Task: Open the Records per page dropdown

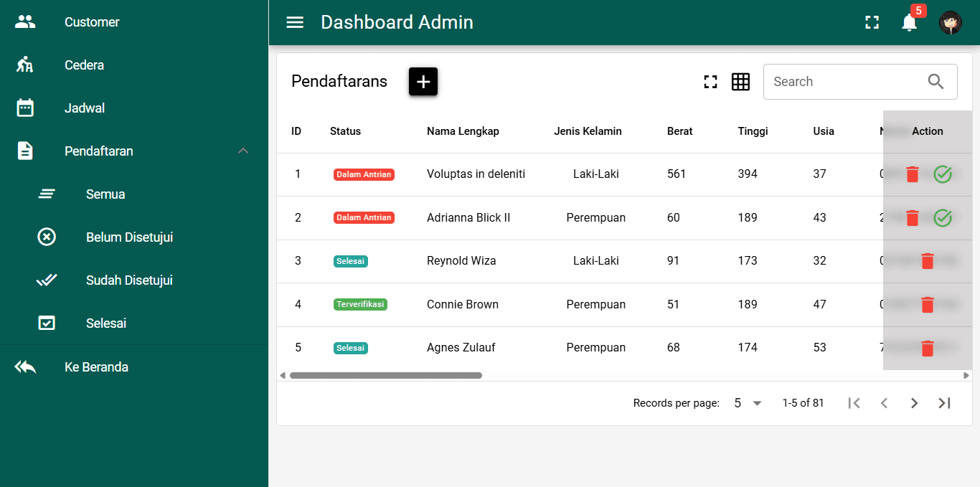Action: [748, 403]
